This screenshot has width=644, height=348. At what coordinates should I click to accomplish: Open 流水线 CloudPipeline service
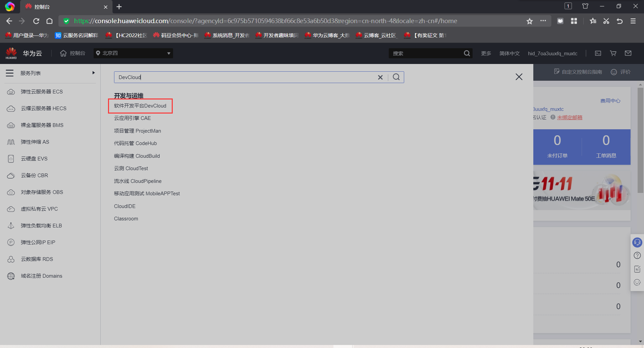click(x=138, y=181)
